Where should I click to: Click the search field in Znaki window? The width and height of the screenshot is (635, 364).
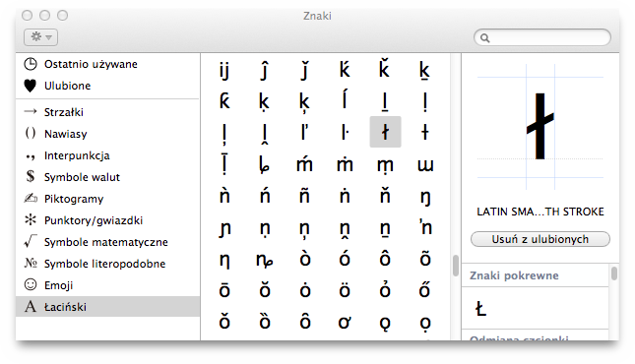click(x=542, y=37)
